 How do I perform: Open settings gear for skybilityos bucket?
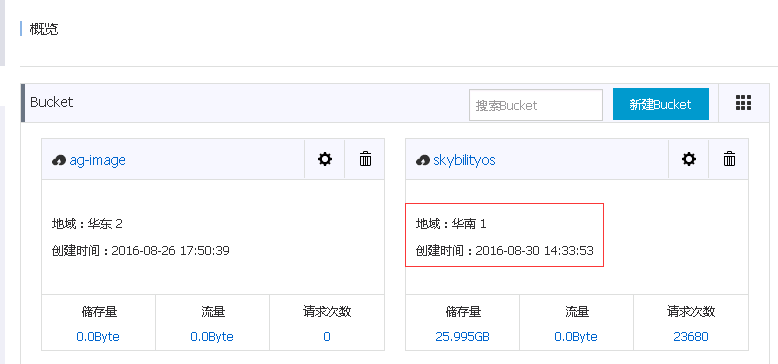tap(689, 159)
